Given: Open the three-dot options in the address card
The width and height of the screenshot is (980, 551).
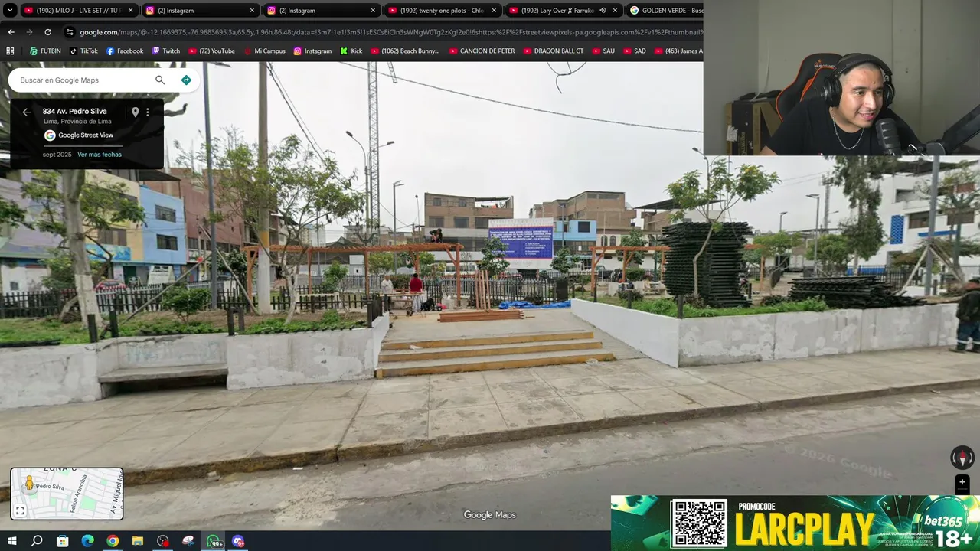Looking at the screenshot, I should [x=148, y=112].
